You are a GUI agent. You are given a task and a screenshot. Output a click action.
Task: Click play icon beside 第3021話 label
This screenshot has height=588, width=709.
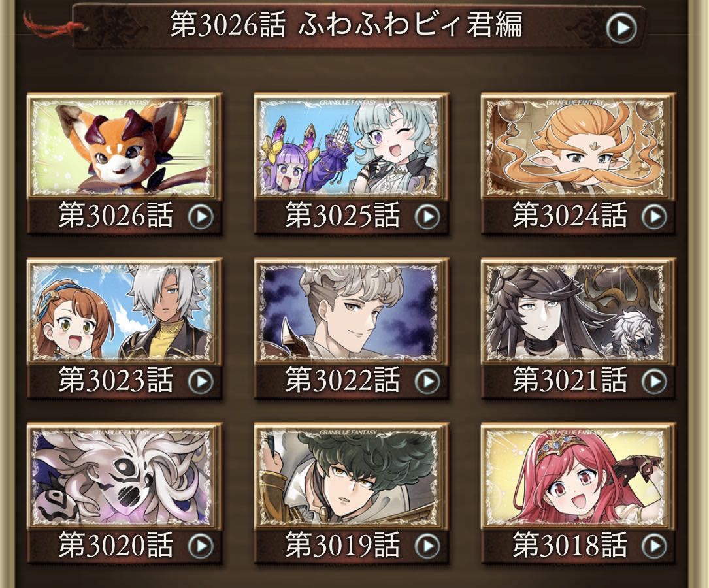point(654,382)
